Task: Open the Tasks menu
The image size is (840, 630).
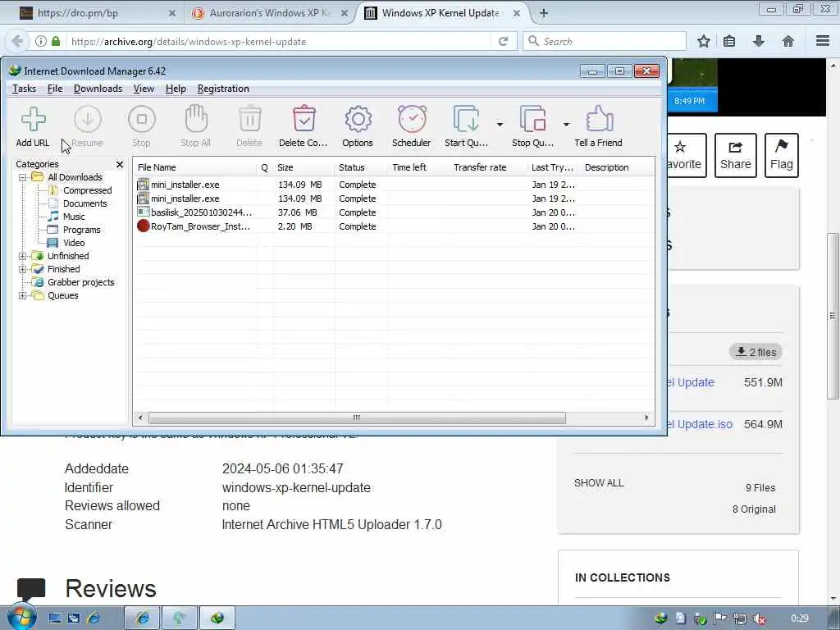Action: click(24, 89)
